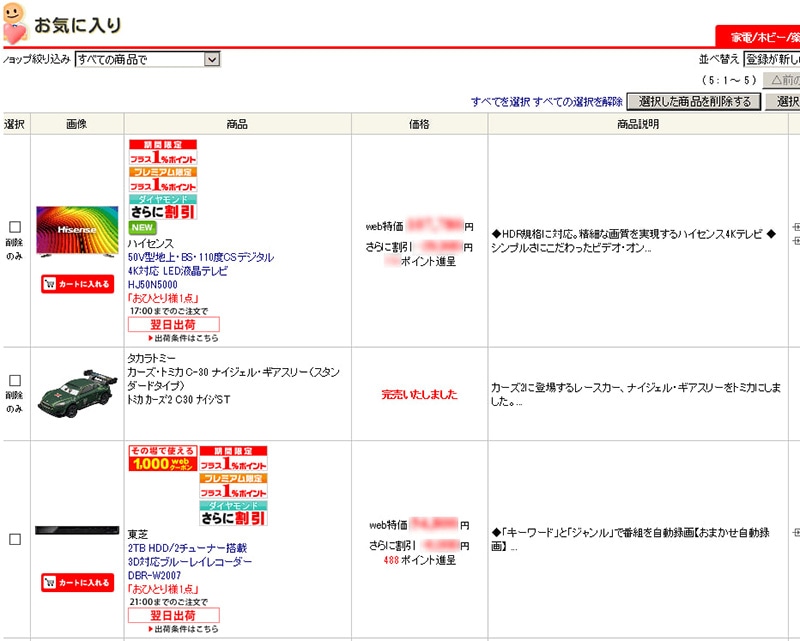
Task: Click the ハイセンス brand name text
Action: pos(151,243)
